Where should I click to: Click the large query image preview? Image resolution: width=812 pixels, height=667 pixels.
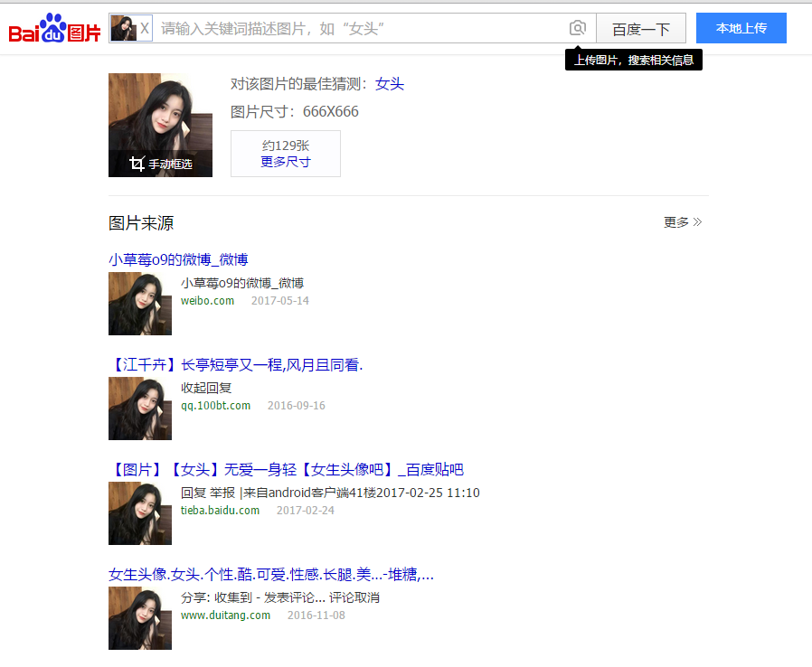click(160, 113)
